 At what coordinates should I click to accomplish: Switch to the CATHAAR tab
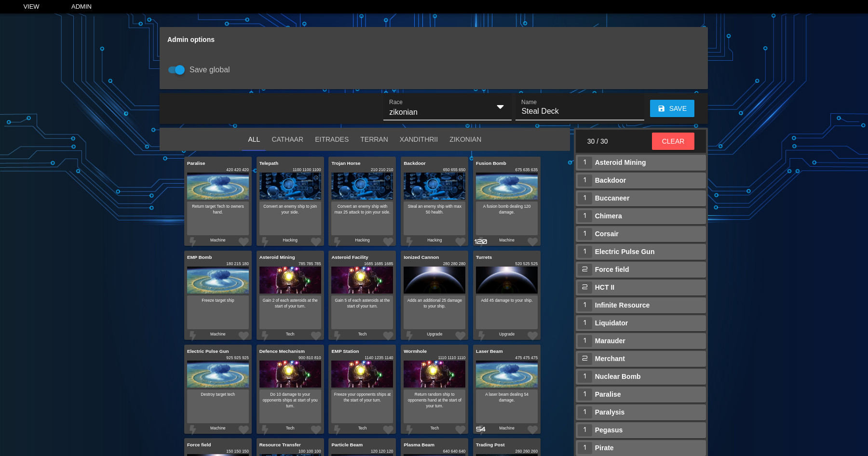[x=287, y=139]
